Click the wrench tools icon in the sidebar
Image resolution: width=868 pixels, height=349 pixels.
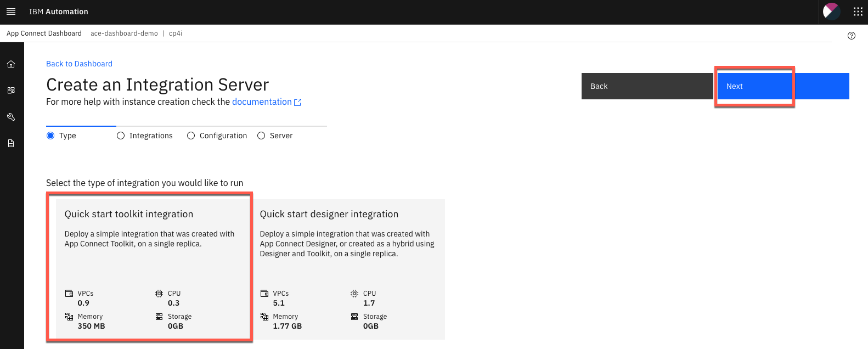click(x=11, y=116)
